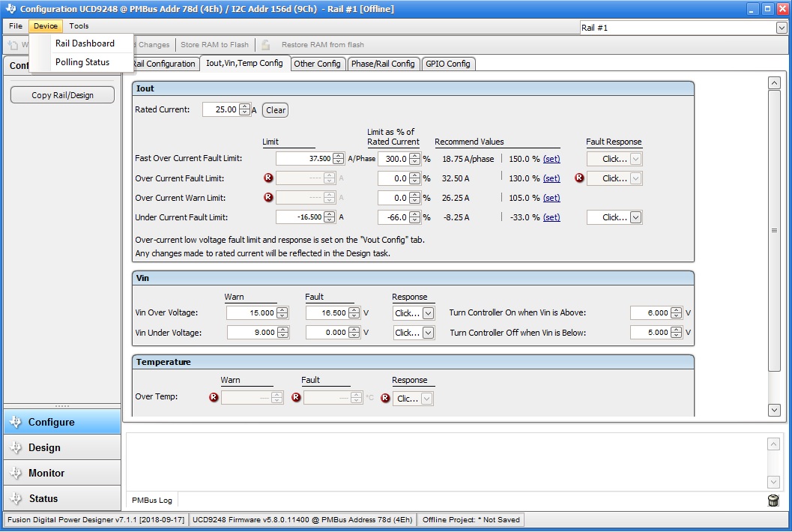The image size is (792, 532).
Task: Click the chip icon on the Configure task
Action: (x=16, y=422)
